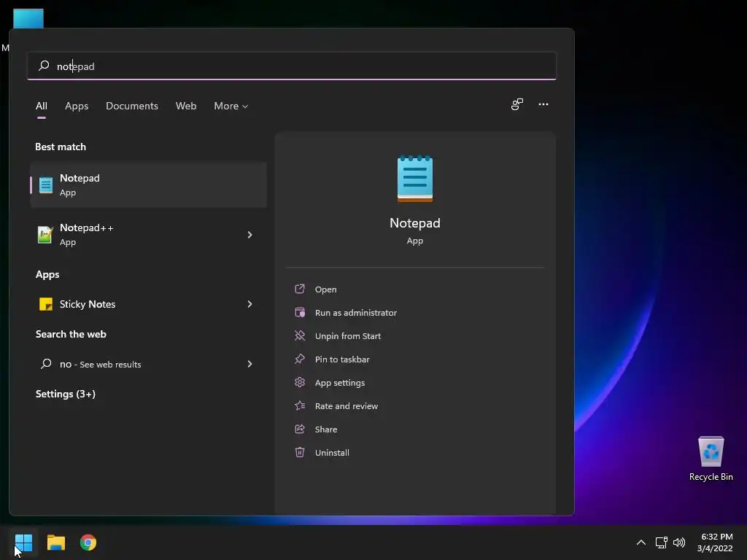
Task: Launch Google Chrome from the taskbar
Action: coord(88,542)
